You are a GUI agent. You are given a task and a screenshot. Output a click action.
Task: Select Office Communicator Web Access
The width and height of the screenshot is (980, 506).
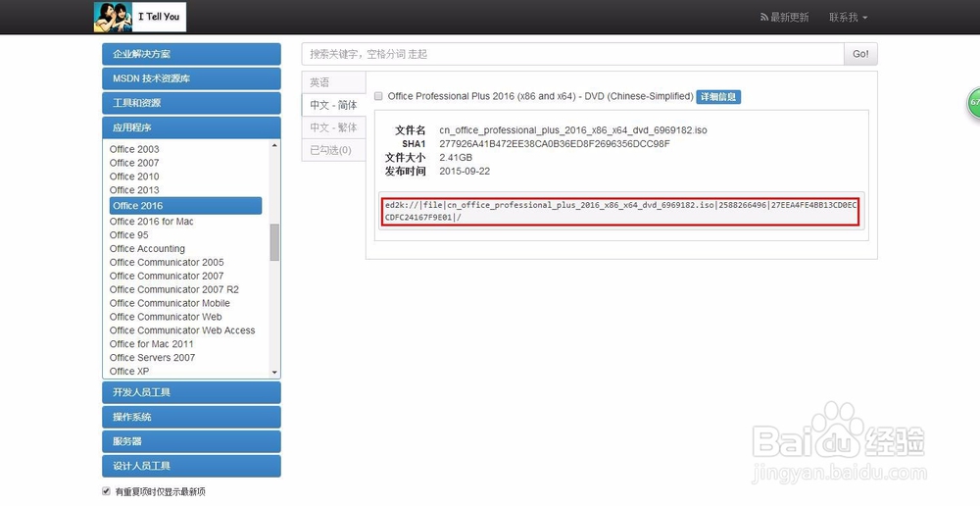point(182,330)
